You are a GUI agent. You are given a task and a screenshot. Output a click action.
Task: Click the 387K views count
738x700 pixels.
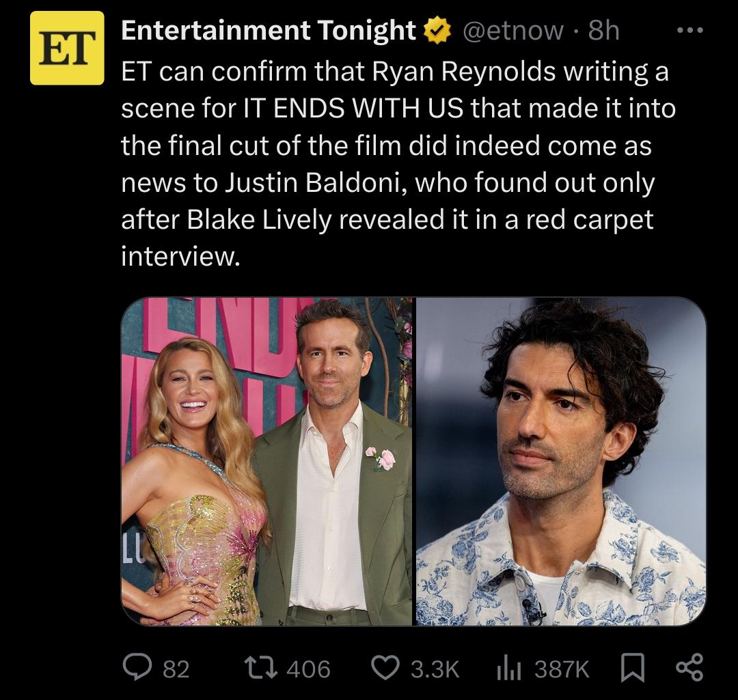click(561, 669)
